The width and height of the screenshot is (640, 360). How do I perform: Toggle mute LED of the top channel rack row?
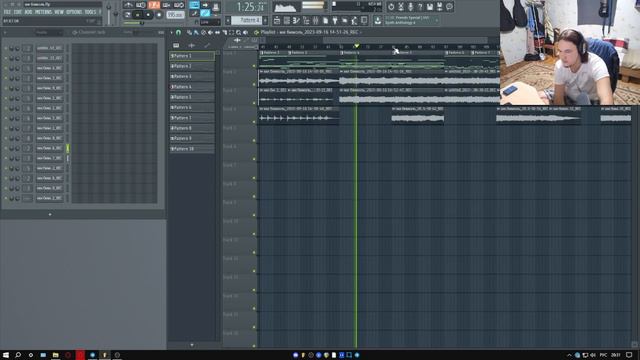6,48
